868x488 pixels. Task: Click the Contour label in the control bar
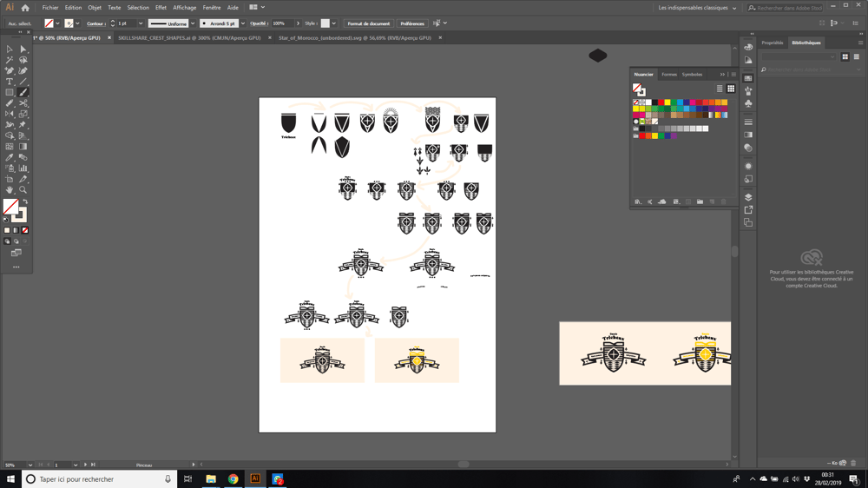[x=96, y=23]
